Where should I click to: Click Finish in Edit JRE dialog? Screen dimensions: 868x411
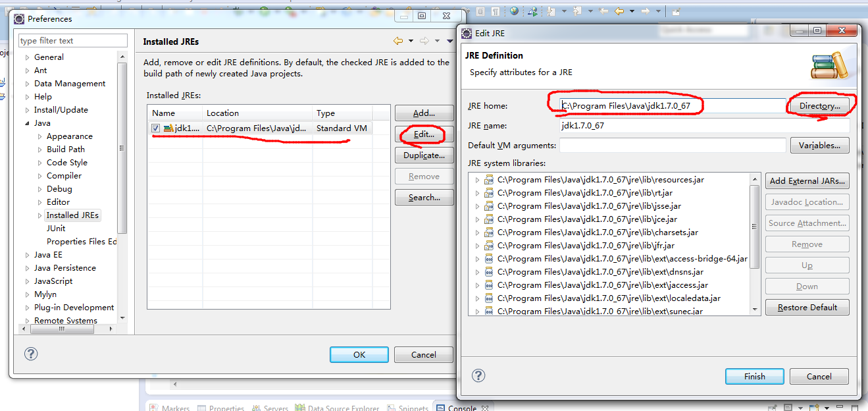[x=755, y=377]
